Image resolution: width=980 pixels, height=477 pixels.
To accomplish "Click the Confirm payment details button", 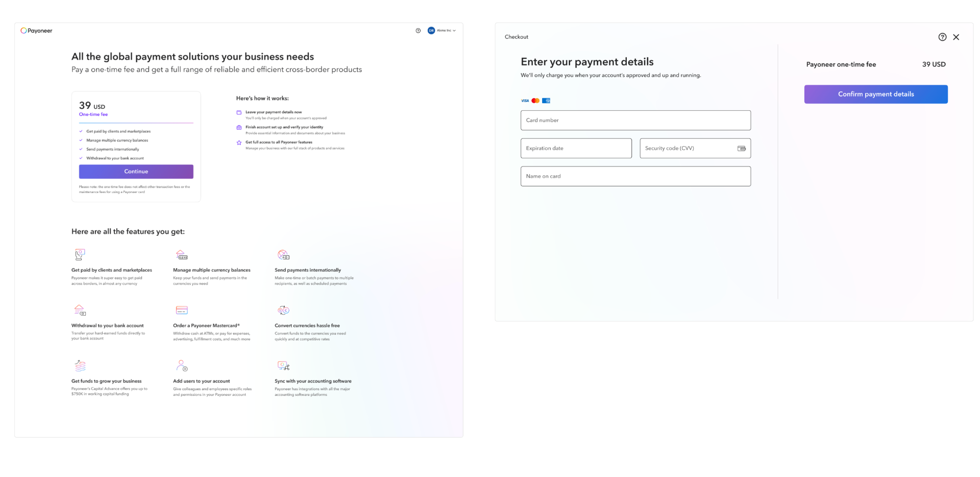I will [x=876, y=94].
